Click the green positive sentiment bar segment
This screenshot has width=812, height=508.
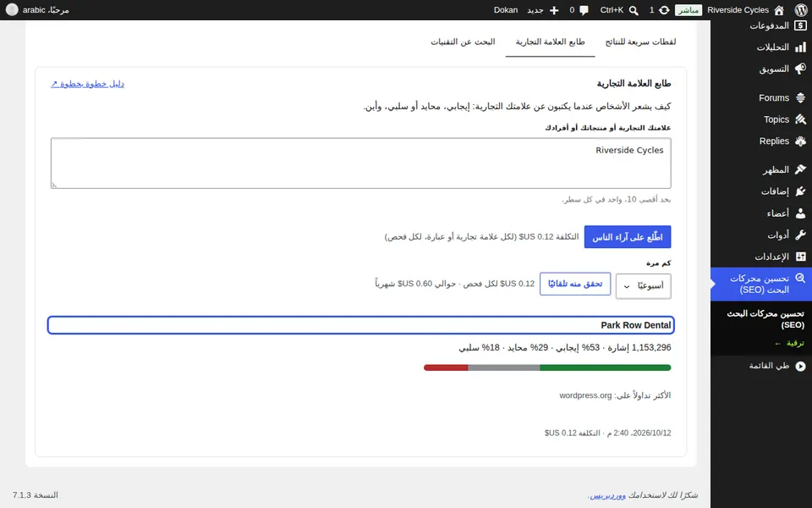[x=606, y=367]
